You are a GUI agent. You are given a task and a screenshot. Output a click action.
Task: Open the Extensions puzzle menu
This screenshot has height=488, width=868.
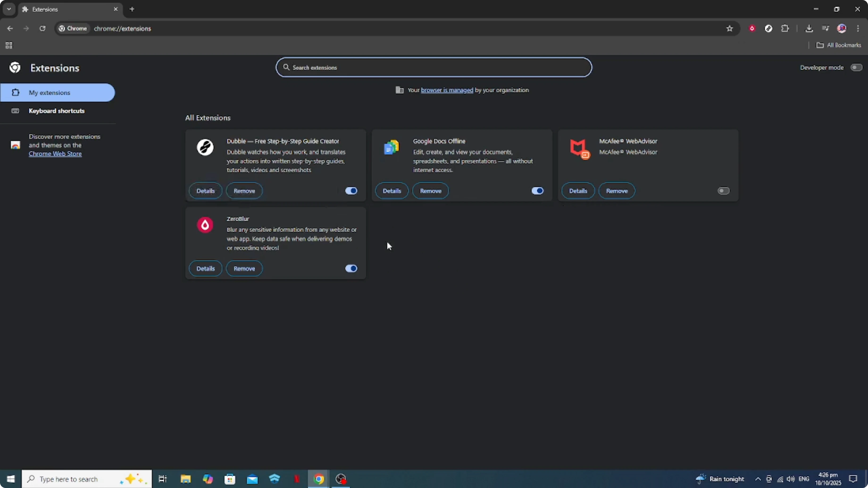(785, 29)
